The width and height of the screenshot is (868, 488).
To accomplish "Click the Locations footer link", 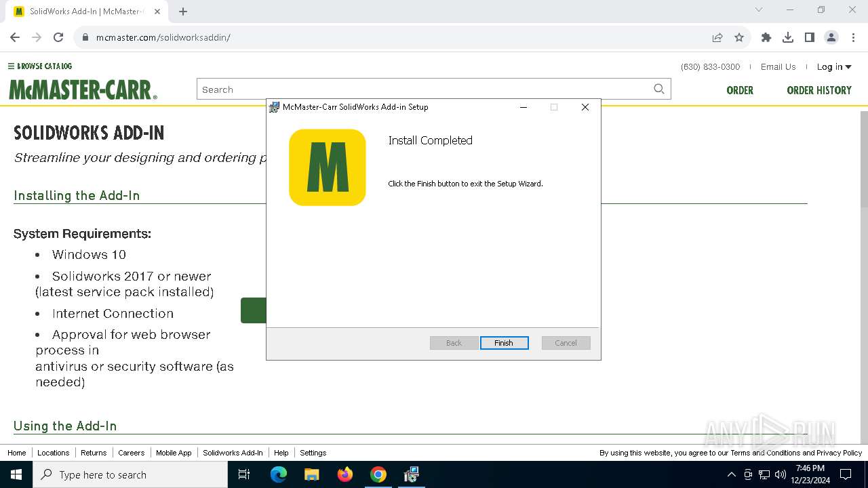I will point(54,453).
